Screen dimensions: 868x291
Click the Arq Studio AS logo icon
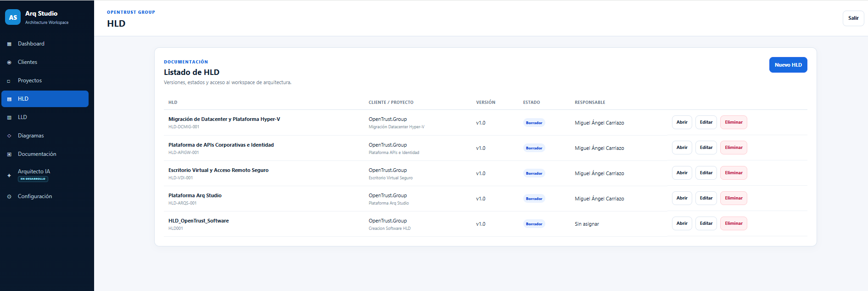[x=13, y=17]
